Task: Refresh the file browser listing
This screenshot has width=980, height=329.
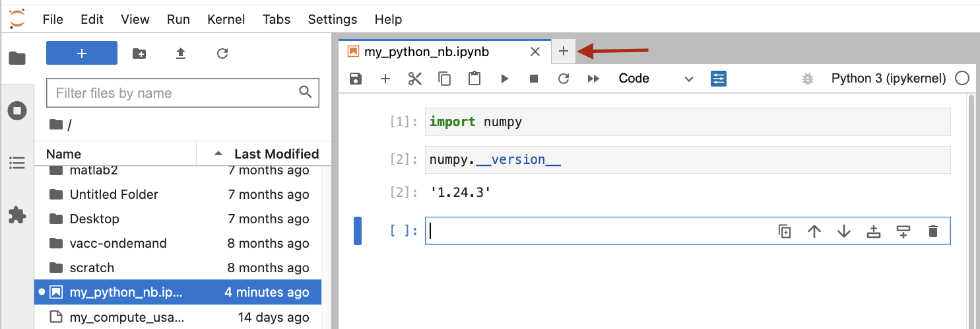Action: [222, 54]
